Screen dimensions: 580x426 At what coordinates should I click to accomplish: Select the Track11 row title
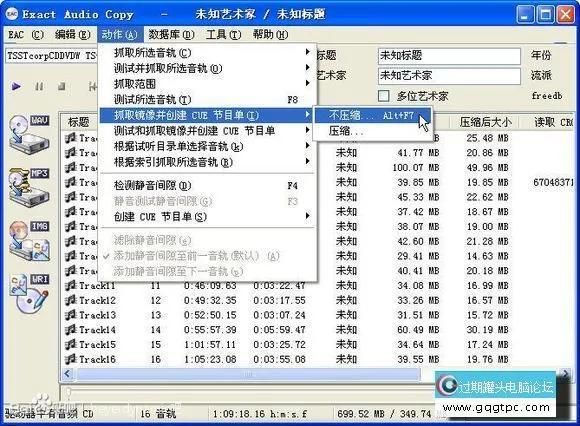coord(97,285)
